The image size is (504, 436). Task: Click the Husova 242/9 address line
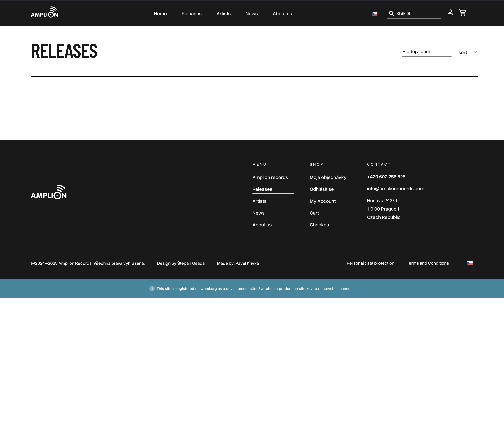tap(382, 201)
